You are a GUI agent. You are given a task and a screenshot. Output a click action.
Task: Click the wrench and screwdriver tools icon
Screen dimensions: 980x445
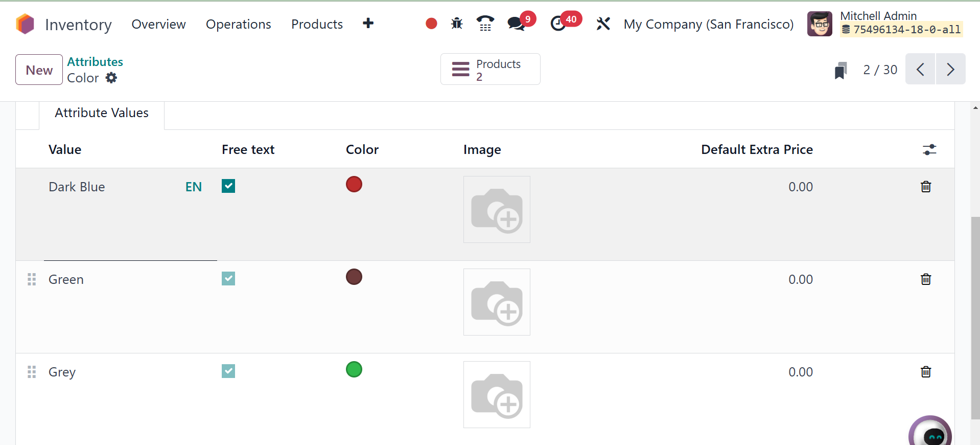(x=603, y=24)
